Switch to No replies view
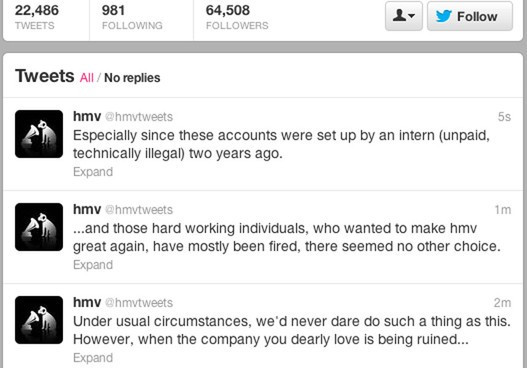The width and height of the screenshot is (527, 368). (132, 78)
